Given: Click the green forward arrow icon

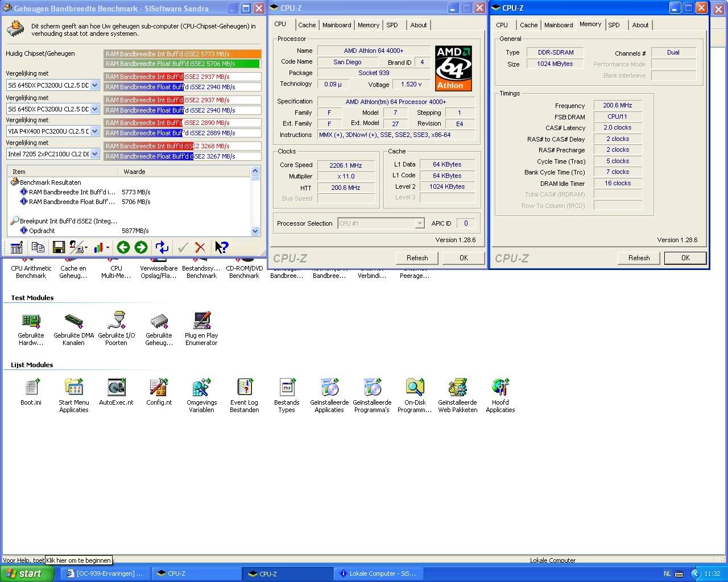Looking at the screenshot, I should click(x=141, y=247).
